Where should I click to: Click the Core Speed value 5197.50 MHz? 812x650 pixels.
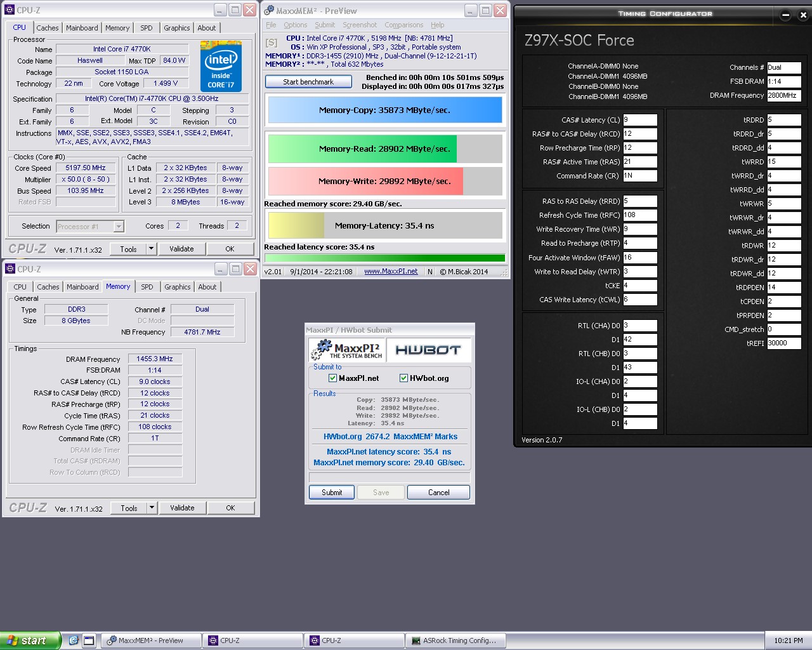coord(86,168)
